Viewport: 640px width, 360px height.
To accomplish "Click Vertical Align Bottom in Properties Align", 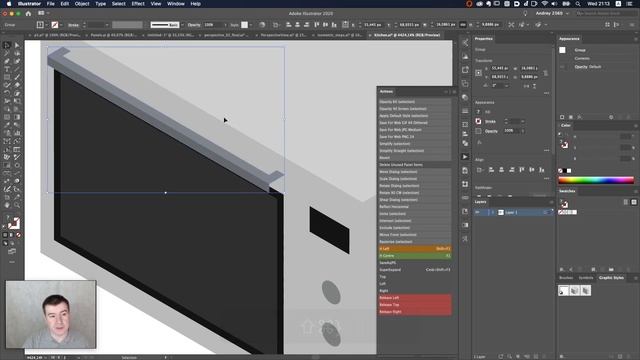I will pos(542,169).
